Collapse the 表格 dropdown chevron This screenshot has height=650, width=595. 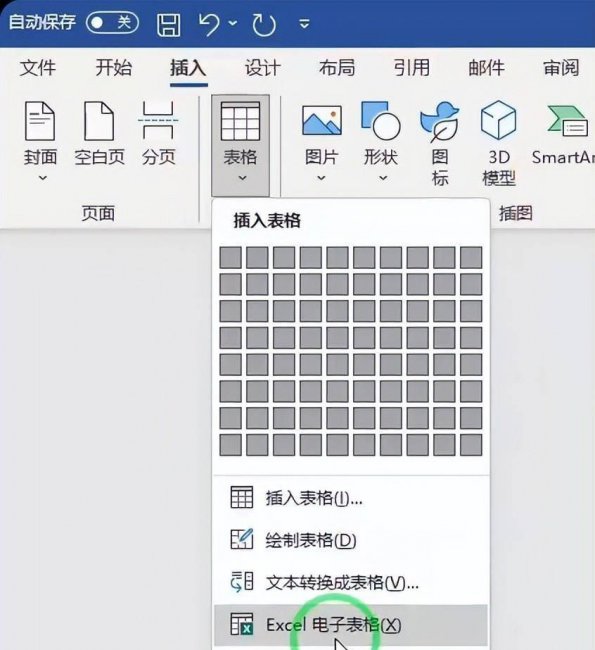(243, 178)
